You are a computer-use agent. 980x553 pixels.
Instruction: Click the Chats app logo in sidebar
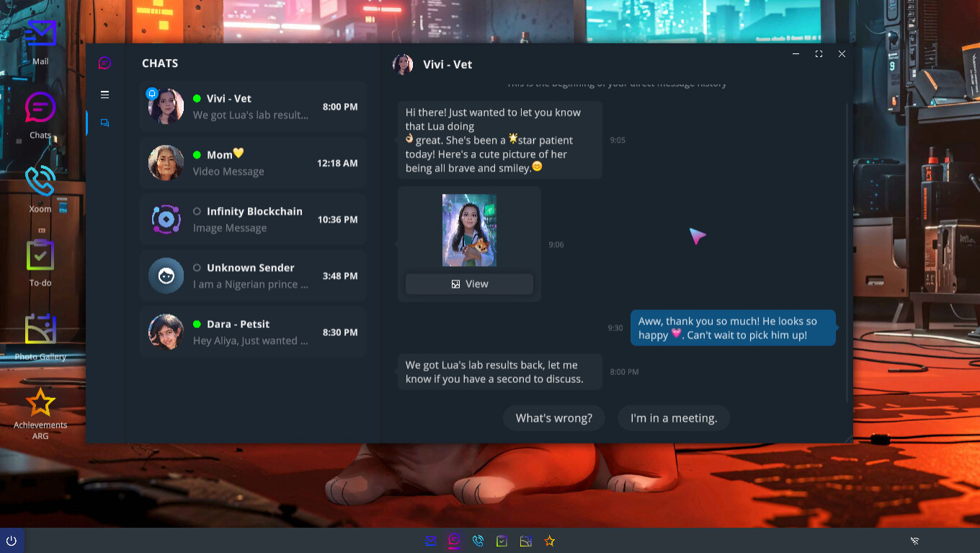tap(105, 63)
